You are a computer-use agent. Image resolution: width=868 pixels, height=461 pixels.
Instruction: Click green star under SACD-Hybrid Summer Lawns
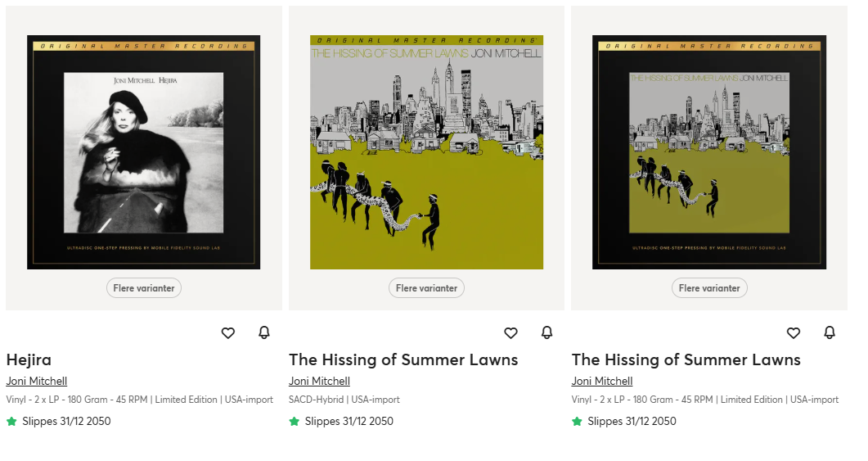coord(295,422)
